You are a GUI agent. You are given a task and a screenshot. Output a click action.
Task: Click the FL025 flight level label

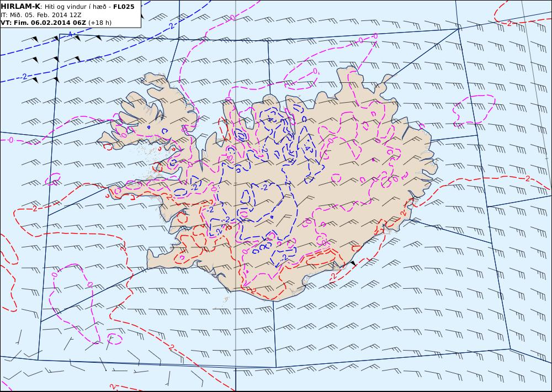click(x=124, y=7)
